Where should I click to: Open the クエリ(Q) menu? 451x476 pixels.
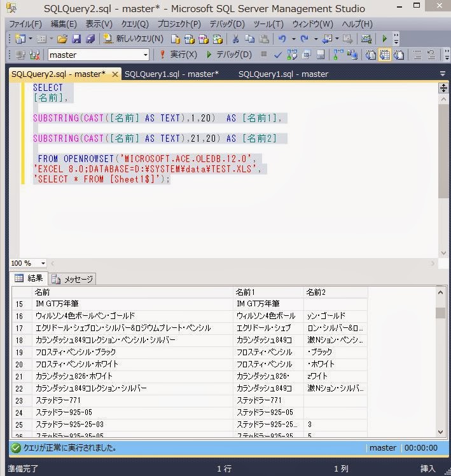(135, 24)
